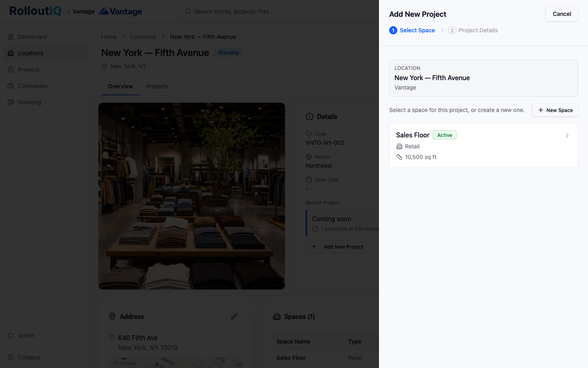Click the Companies briefcase icon
Viewport: 588px width, 368px height.
tap(11, 86)
